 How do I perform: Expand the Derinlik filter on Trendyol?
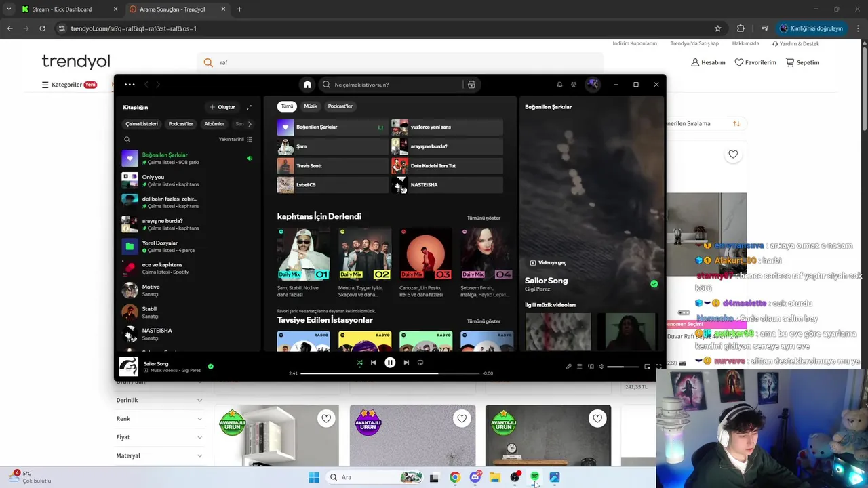[159, 400]
